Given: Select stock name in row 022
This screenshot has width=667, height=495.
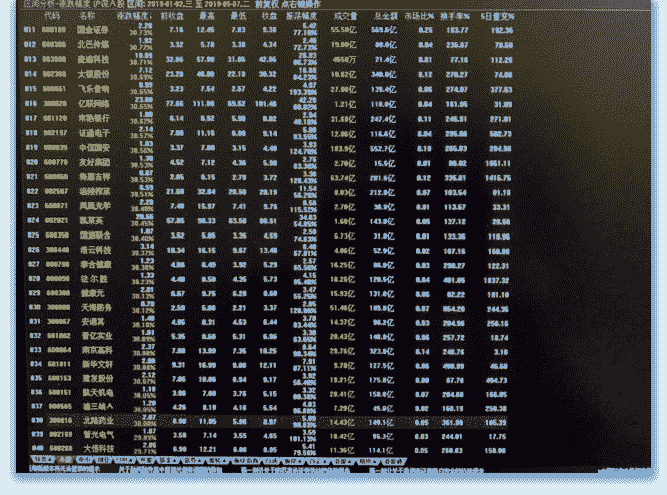Looking at the screenshot, I should (94, 191).
